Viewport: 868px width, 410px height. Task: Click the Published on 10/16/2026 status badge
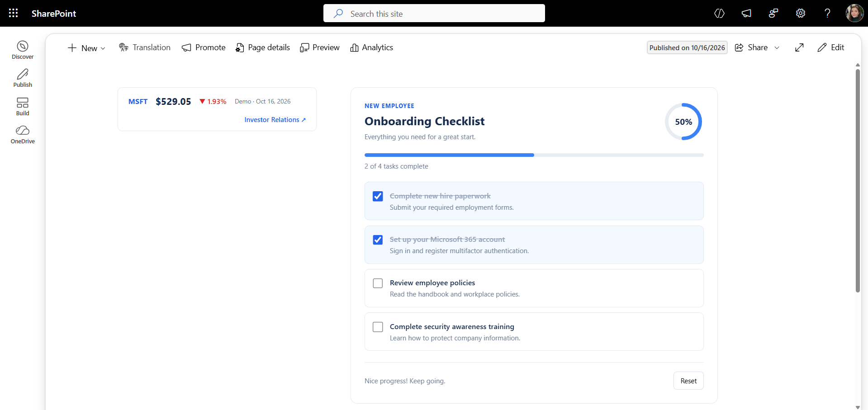coord(687,47)
